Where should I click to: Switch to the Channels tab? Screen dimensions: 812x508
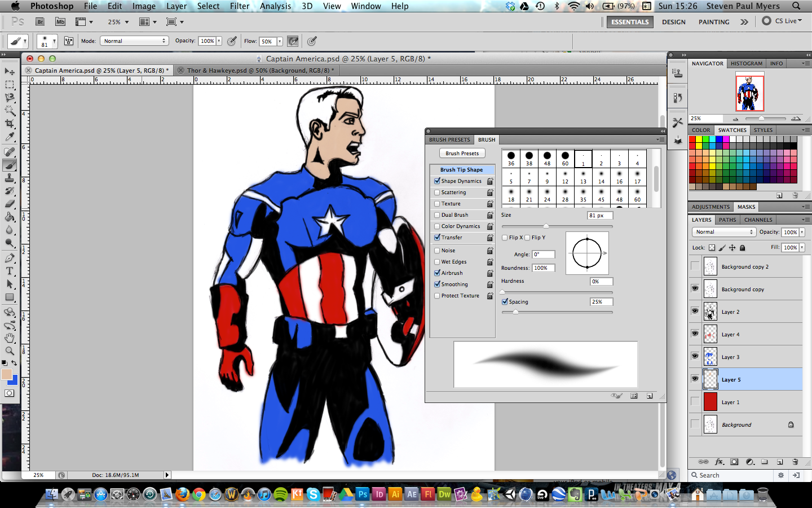(x=758, y=220)
